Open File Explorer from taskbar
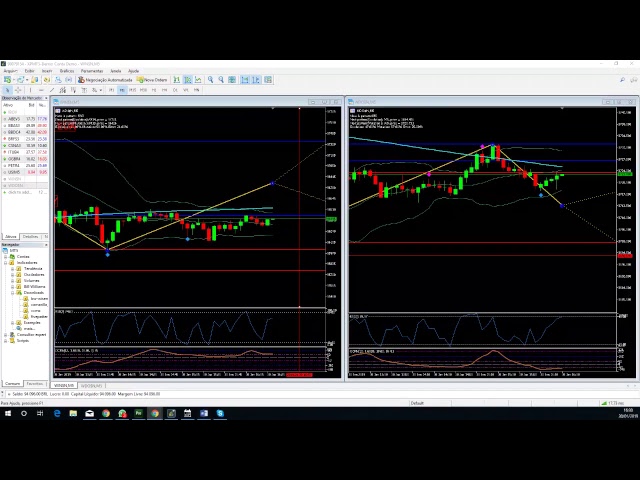Image resolution: width=640 pixels, height=480 pixels. tap(73, 413)
